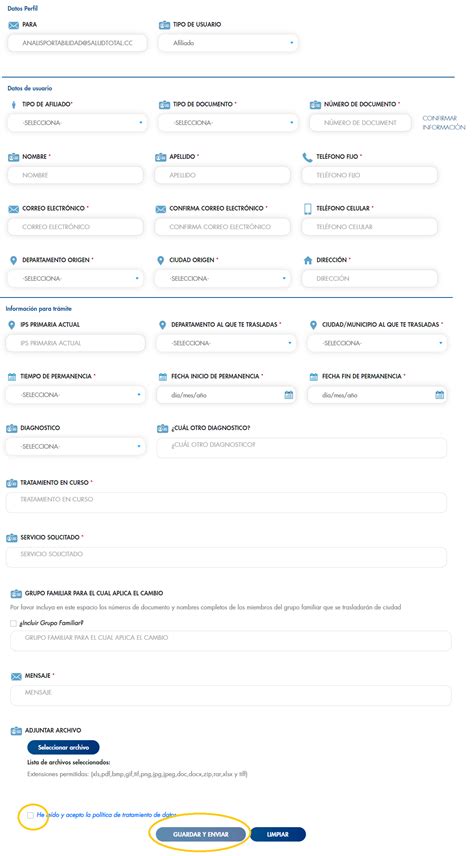
Task: Expand the Diagnostico dropdown
Action: 75,447
